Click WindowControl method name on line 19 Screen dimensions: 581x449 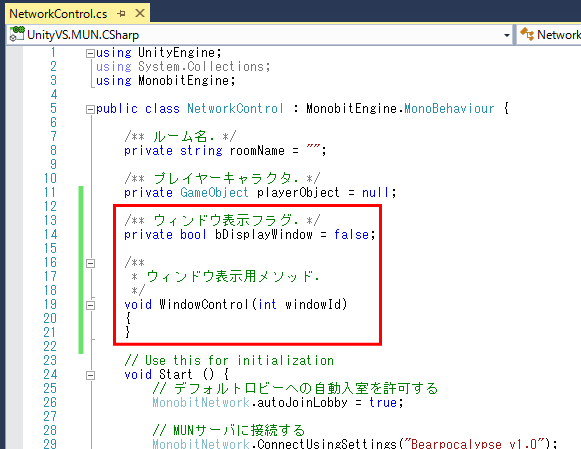(203, 305)
